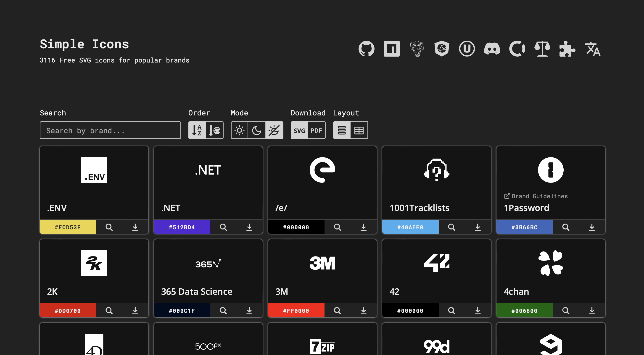The image size is (644, 355).
Task: Open the third-party extensions puzzle icon
Action: pyautogui.click(x=567, y=48)
